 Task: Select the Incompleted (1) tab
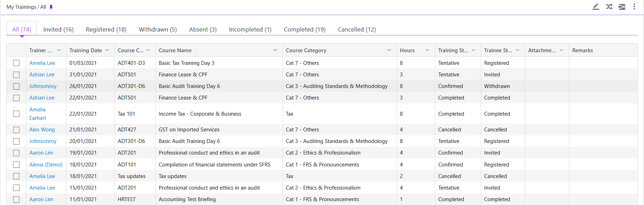click(x=250, y=29)
